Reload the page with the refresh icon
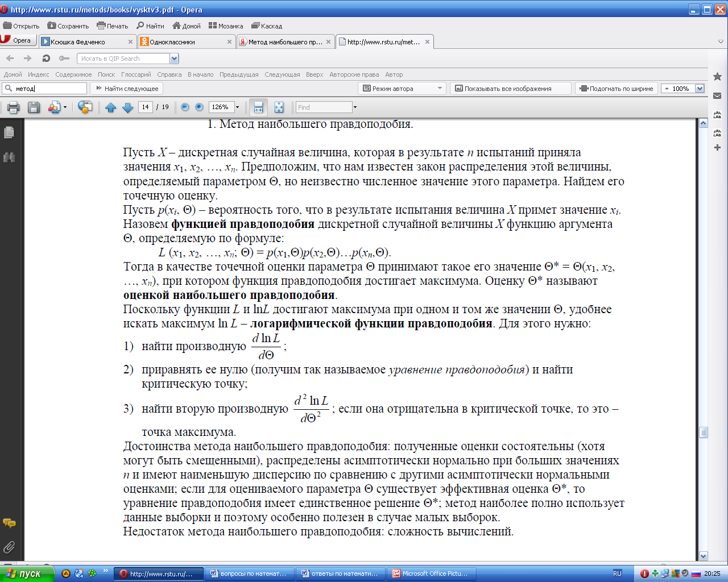Viewport: 728px width, 582px height. [46, 58]
